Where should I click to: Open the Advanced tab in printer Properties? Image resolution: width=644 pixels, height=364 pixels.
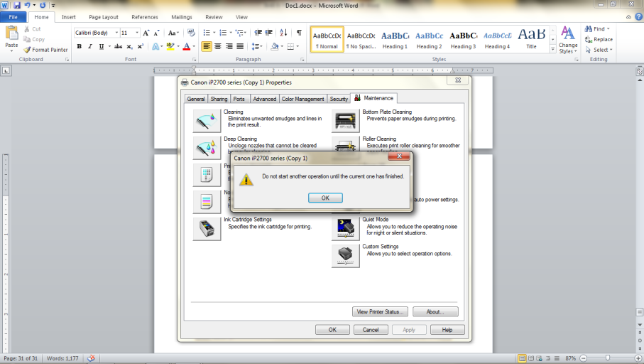[265, 99]
